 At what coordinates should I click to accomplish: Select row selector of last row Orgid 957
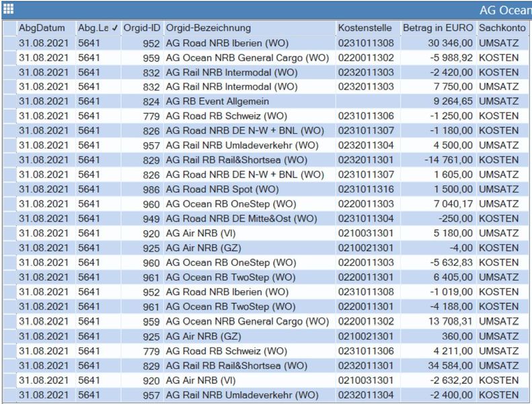pos(9,395)
